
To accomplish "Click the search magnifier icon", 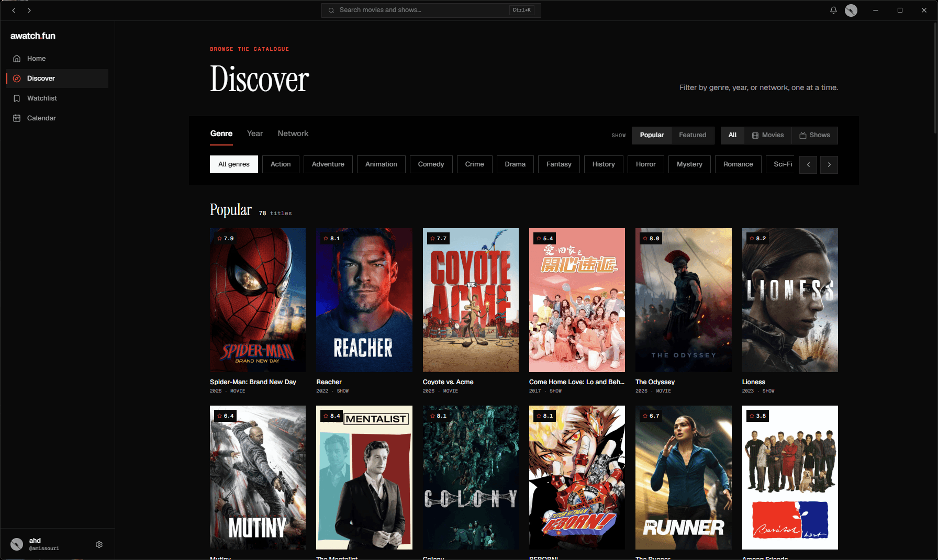I will tap(331, 10).
